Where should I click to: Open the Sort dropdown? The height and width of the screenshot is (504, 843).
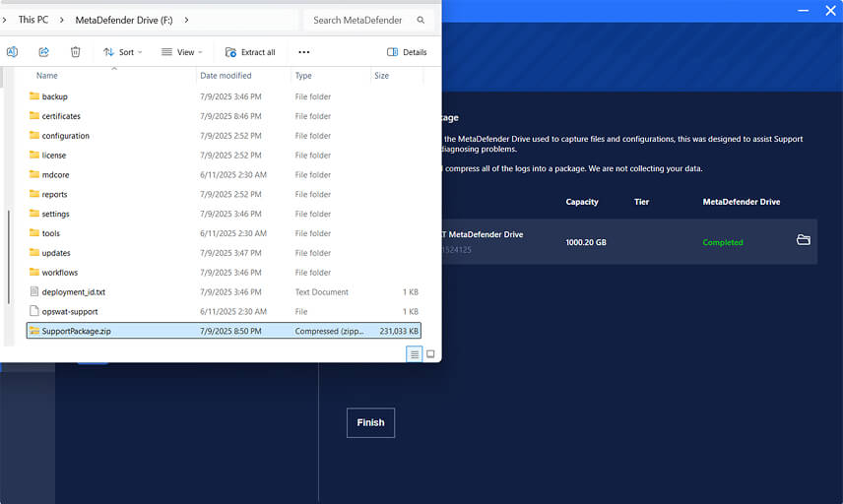[x=123, y=52]
